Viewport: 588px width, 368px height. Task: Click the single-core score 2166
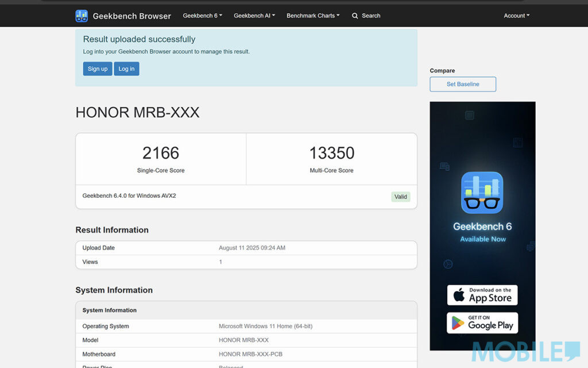[161, 153]
